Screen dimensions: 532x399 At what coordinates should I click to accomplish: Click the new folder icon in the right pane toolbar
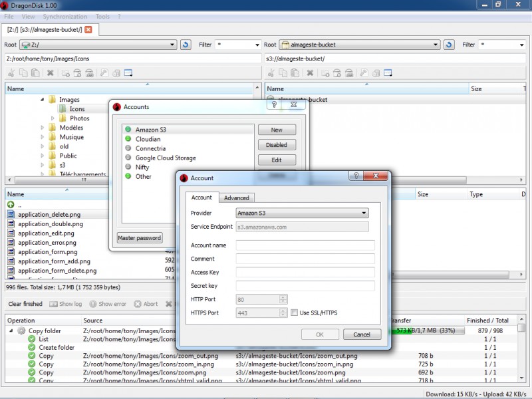(325, 73)
